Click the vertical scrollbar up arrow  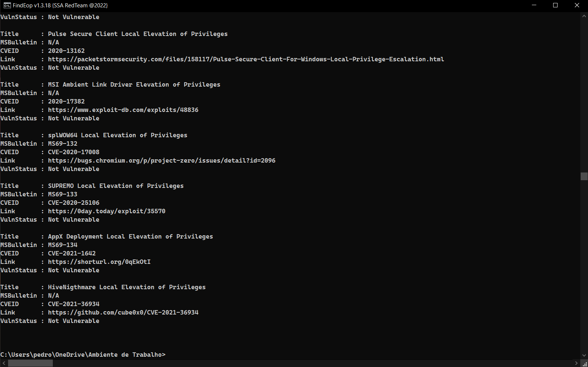coord(584,16)
